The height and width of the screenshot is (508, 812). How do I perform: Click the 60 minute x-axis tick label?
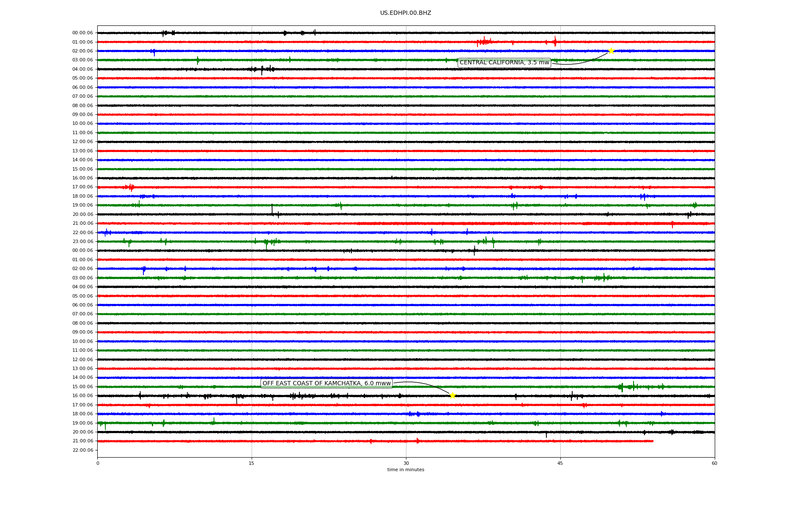714,463
